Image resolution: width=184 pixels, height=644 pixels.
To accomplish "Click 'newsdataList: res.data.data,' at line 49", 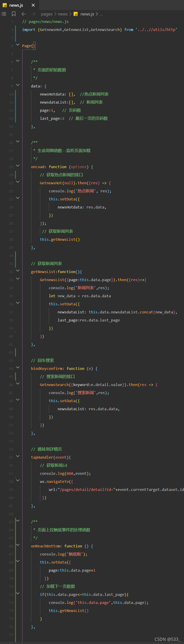I will point(89,409).
